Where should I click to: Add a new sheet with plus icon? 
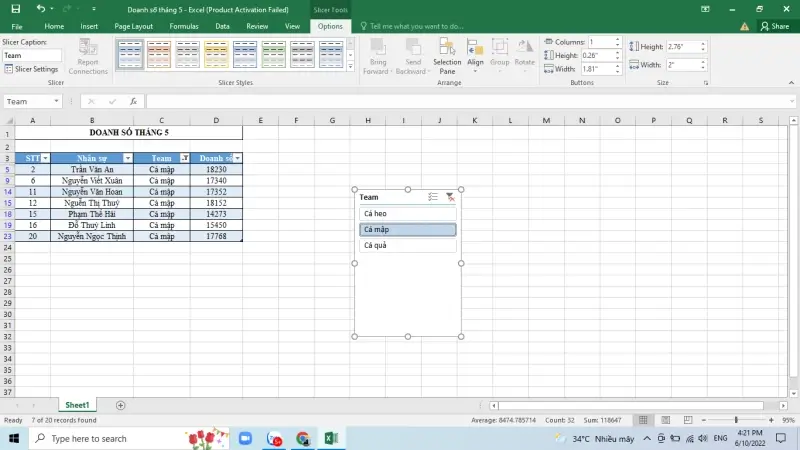[x=121, y=405]
